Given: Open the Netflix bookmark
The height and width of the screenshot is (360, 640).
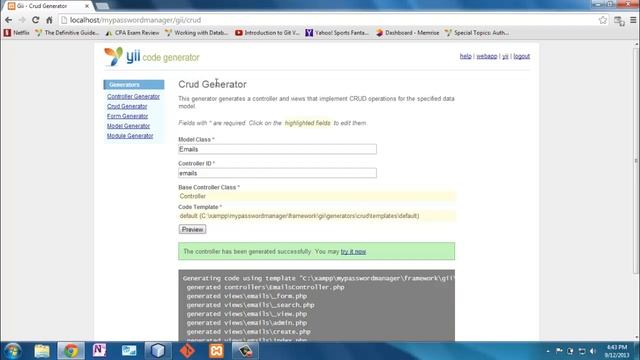Looking at the screenshot, I should (17, 33).
